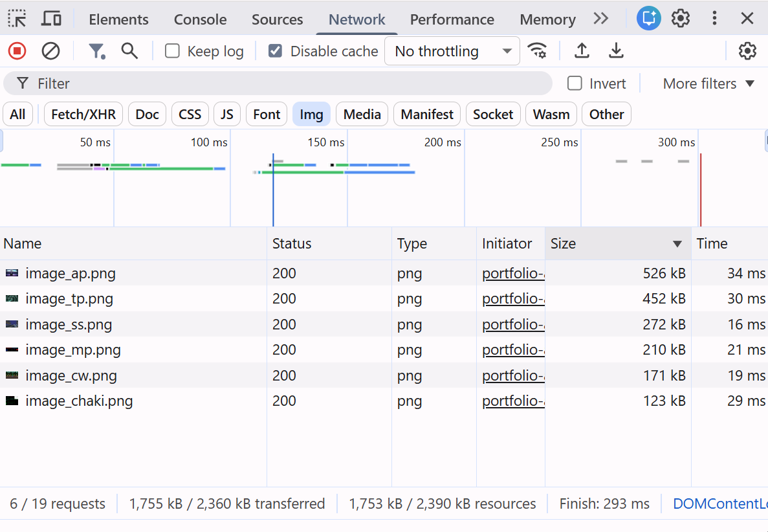
Task: Switch to the Console tab
Action: click(201, 19)
